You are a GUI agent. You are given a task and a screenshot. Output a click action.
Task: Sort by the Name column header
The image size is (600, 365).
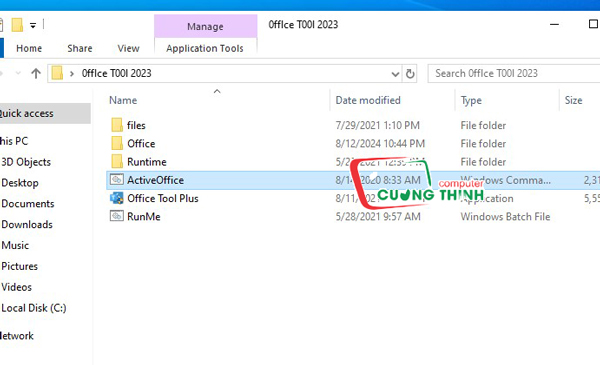click(x=123, y=100)
